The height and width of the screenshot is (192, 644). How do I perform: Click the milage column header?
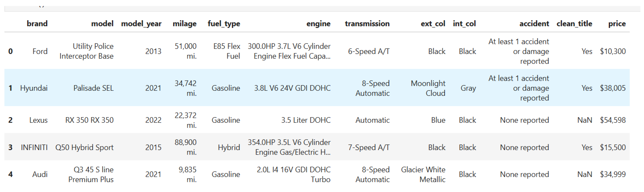tap(185, 24)
